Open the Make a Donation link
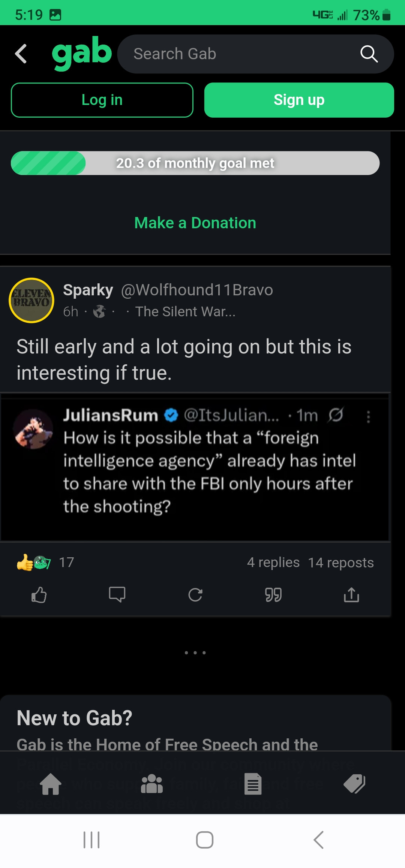 tap(195, 223)
